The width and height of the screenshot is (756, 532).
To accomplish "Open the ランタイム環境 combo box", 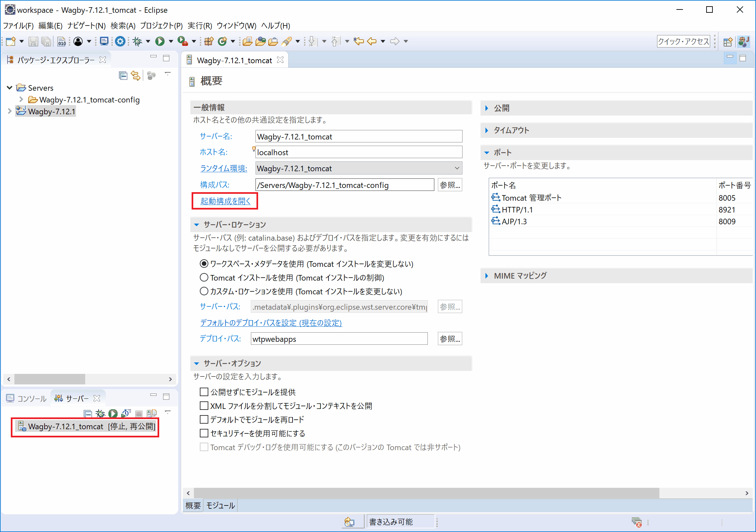I will [x=359, y=168].
